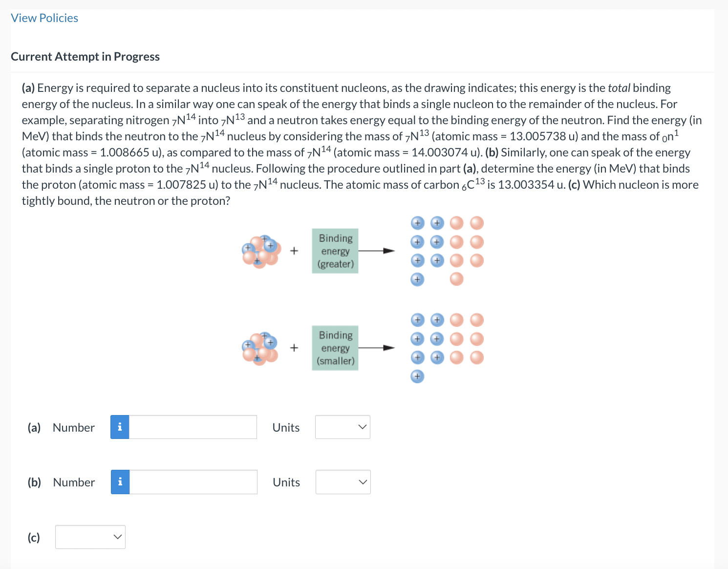Open the View Policies link
The width and height of the screenshot is (728, 569).
pyautogui.click(x=44, y=18)
